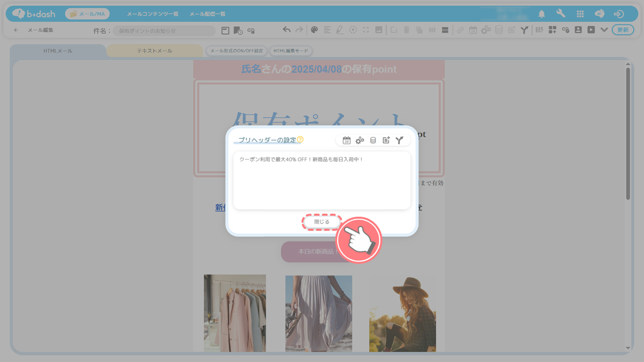Click the fullscreen brackets icon in the toolbar
Viewport: 644px width, 362px height.
[x=366, y=30]
